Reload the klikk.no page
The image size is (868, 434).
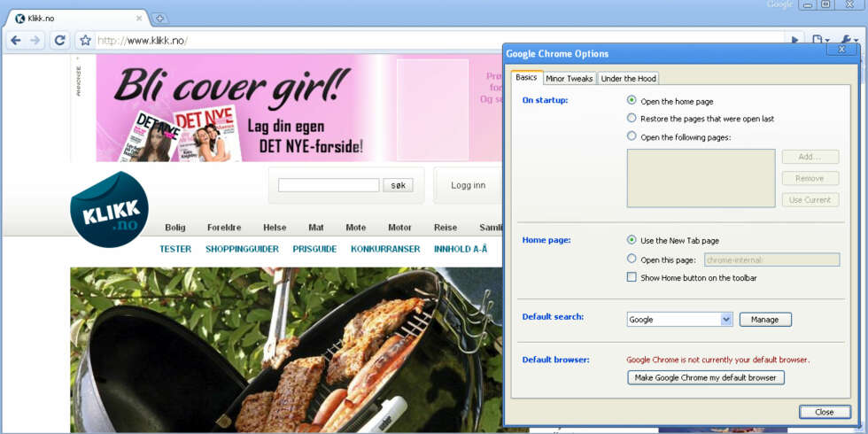point(60,41)
